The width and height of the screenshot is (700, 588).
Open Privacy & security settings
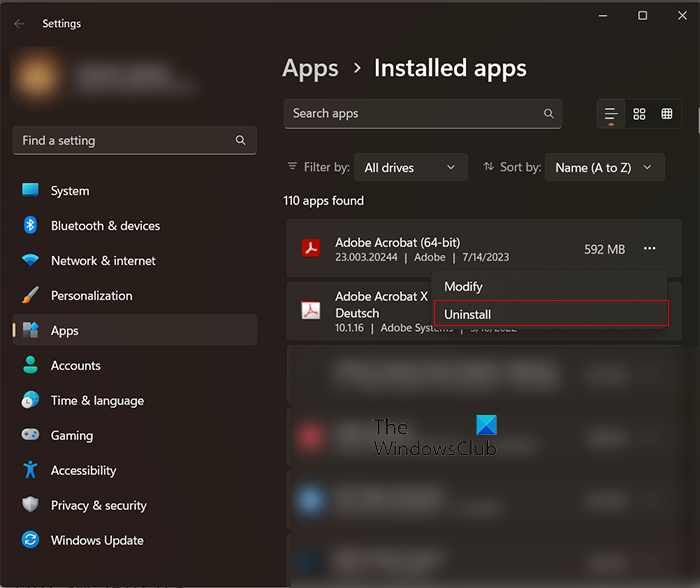pos(98,506)
